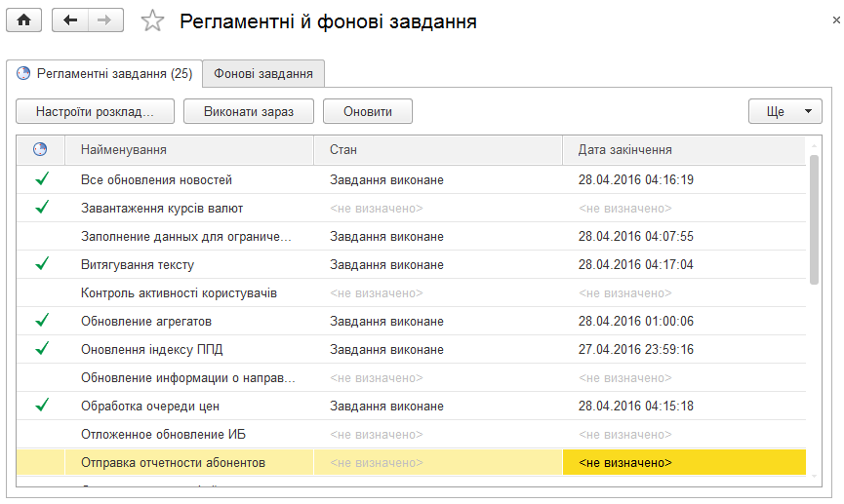Click the Стан cell of Отложенное обновление ИБ
Viewport: 844px width, 504px height.
pyautogui.click(x=437, y=435)
